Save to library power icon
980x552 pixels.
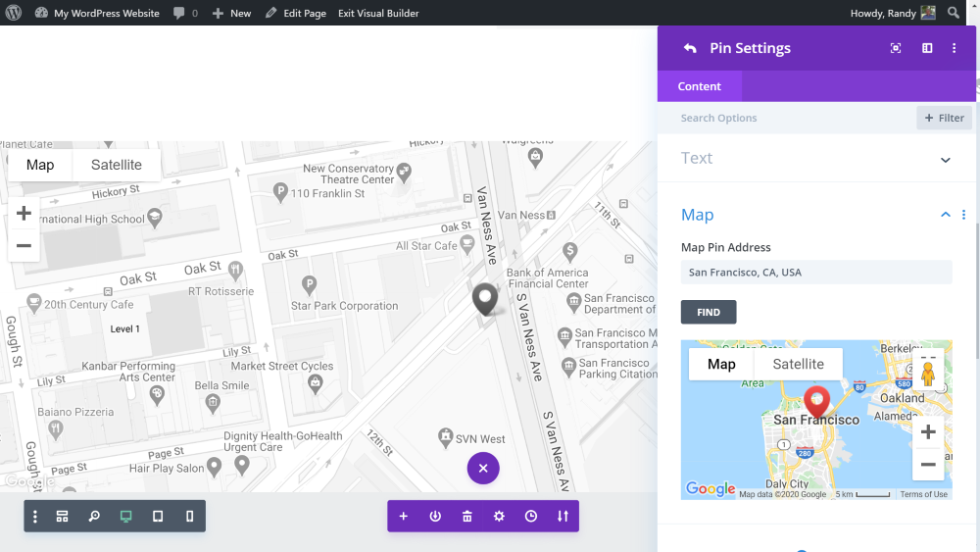435,517
